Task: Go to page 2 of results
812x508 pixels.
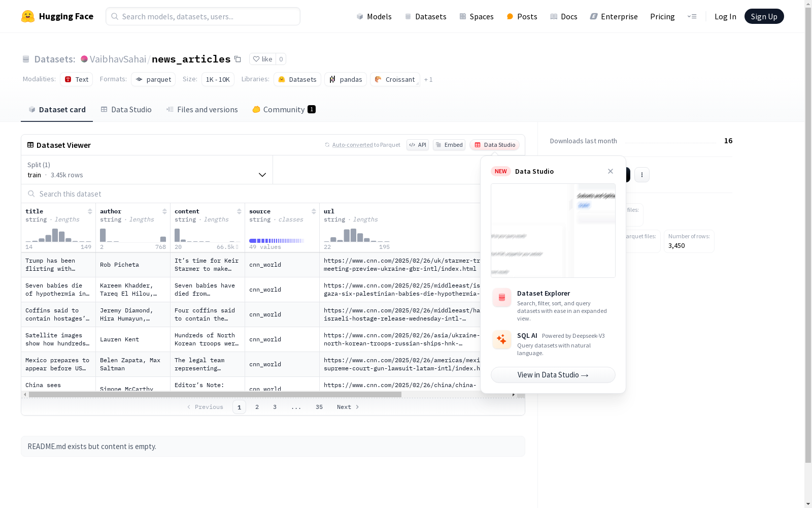Action: pos(257,407)
